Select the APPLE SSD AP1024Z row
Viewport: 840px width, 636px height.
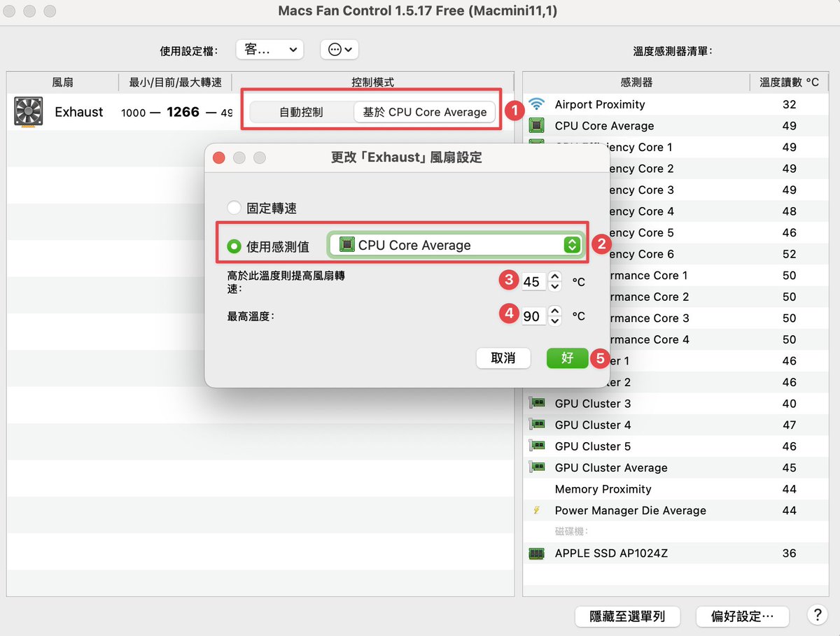coord(675,553)
